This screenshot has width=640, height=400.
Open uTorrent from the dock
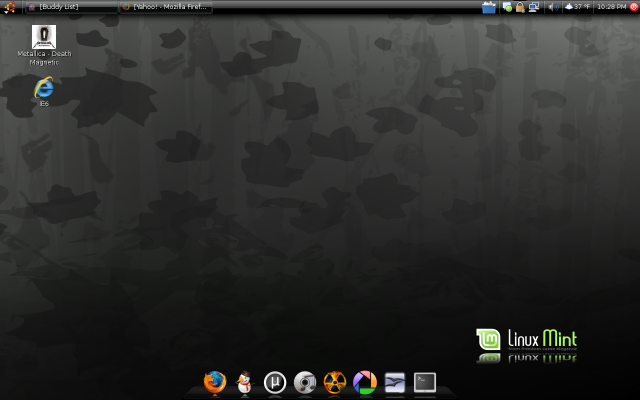click(275, 382)
